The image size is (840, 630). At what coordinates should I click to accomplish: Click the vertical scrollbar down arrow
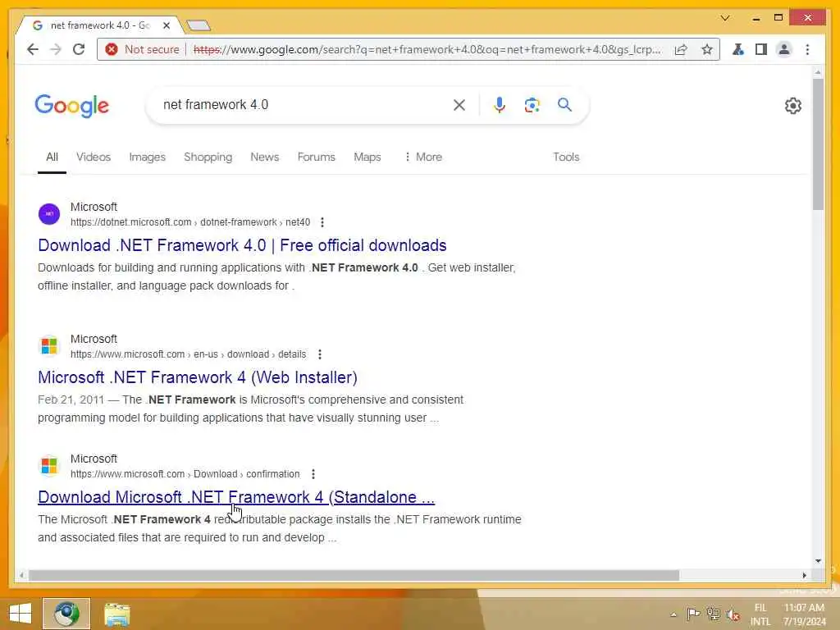tap(818, 561)
